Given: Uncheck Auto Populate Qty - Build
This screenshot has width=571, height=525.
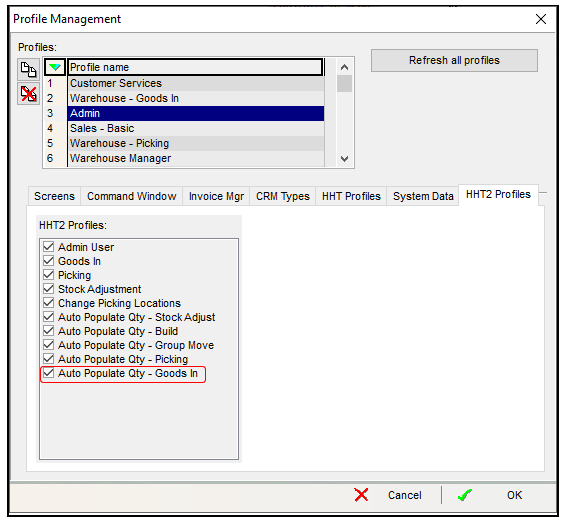Looking at the screenshot, I should (48, 331).
